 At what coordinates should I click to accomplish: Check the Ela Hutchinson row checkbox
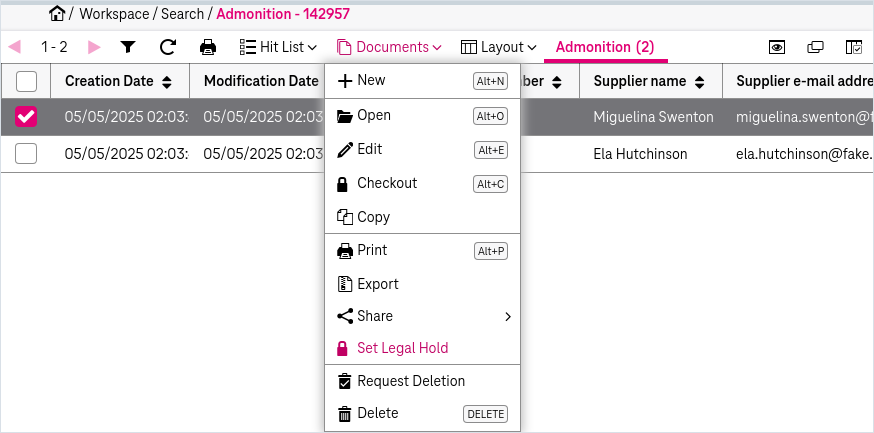26,153
